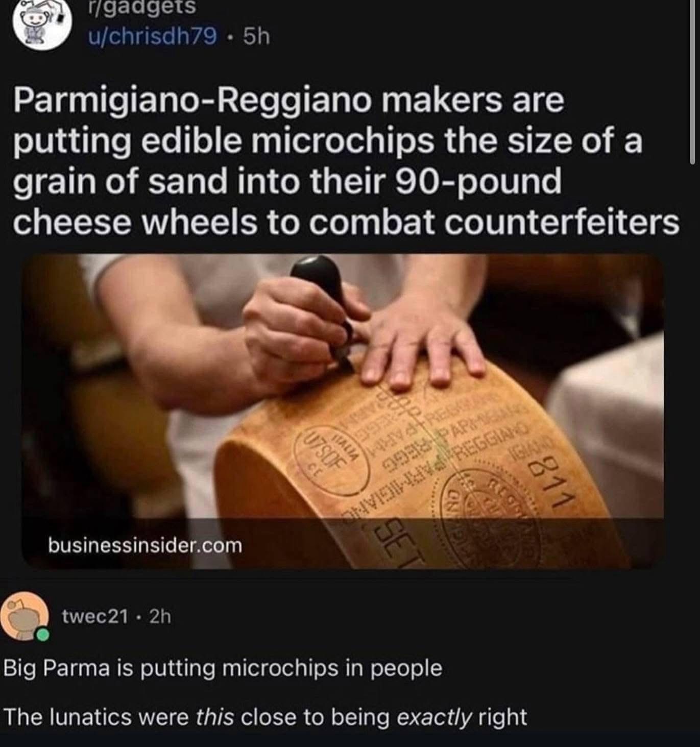Click the green online status dot
Viewport: 700px width, 747px height.
[43, 635]
